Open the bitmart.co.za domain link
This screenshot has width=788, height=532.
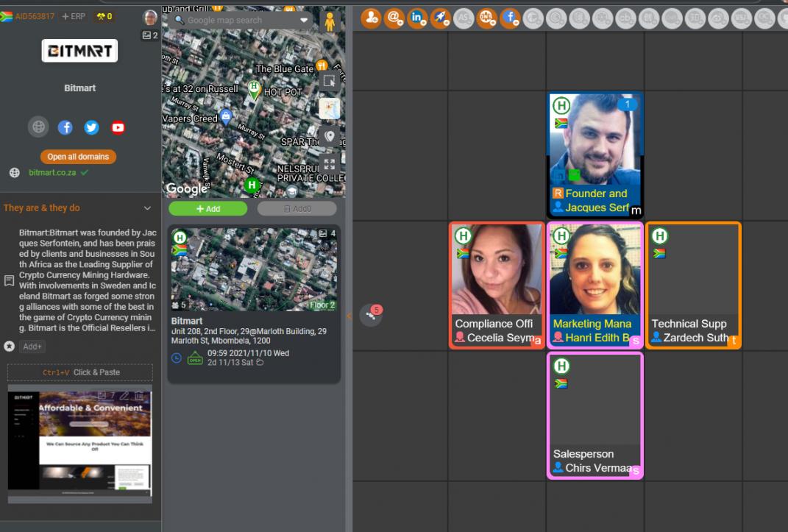click(x=54, y=172)
